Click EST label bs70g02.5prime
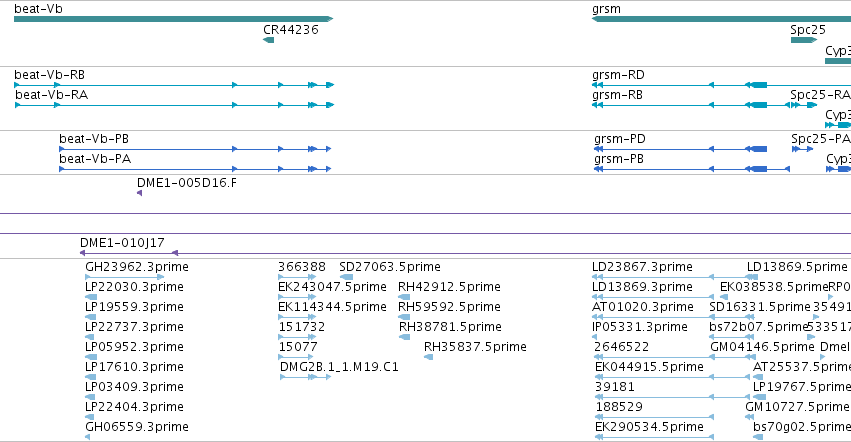 click(802, 427)
